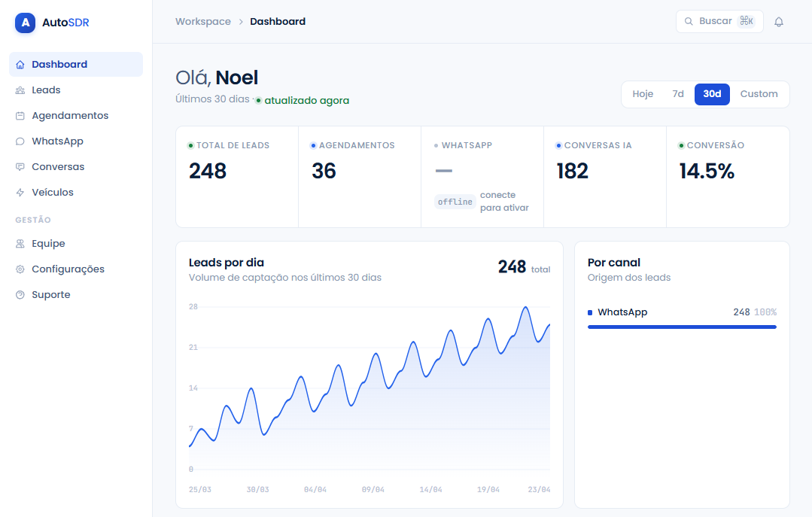The image size is (812, 517).
Task: Click the WhatsApp channel progress bar
Action: [x=681, y=327]
